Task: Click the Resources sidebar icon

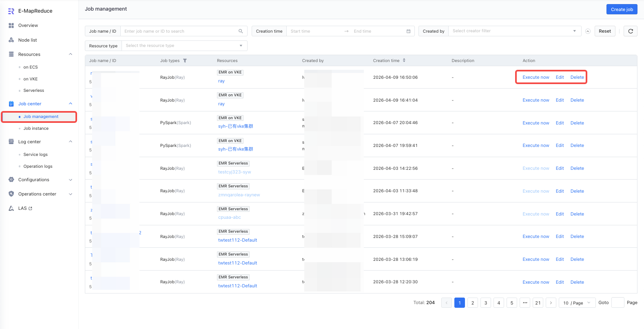Action: [x=11, y=54]
